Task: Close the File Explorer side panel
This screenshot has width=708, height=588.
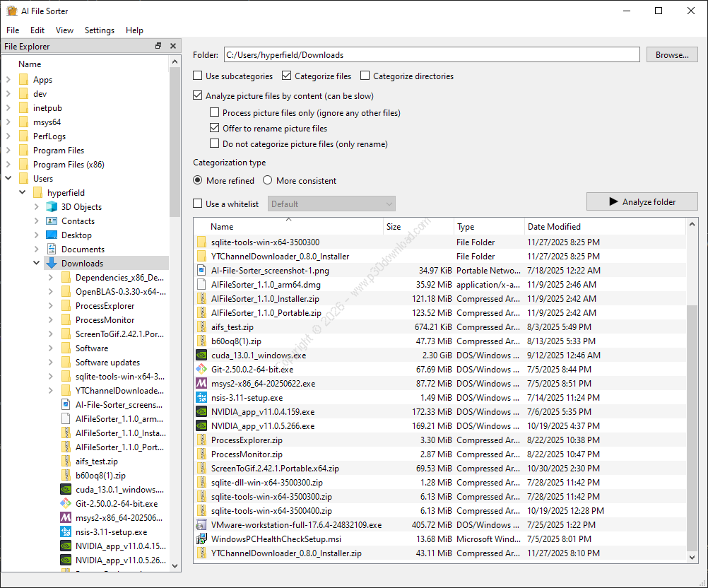Action: pyautogui.click(x=173, y=46)
